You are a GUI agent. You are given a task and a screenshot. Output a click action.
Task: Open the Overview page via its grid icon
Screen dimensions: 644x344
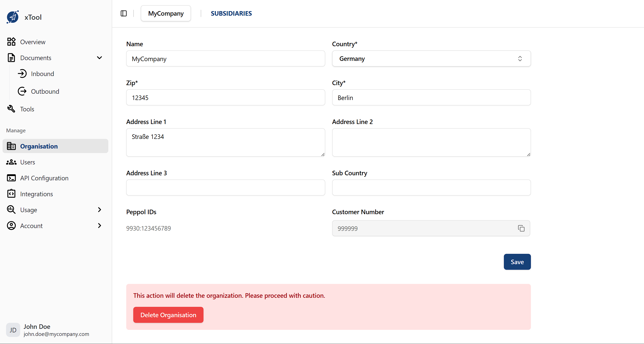tap(11, 42)
